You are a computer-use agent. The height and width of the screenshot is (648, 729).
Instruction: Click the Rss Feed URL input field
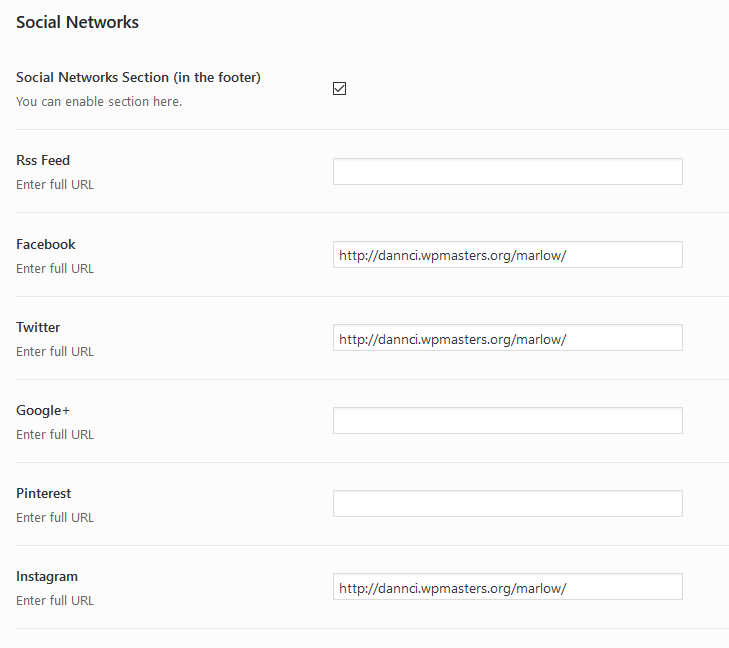click(507, 171)
